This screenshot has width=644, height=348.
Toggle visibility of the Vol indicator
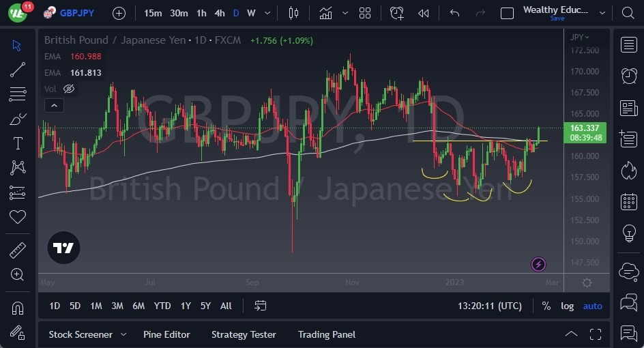pos(69,89)
